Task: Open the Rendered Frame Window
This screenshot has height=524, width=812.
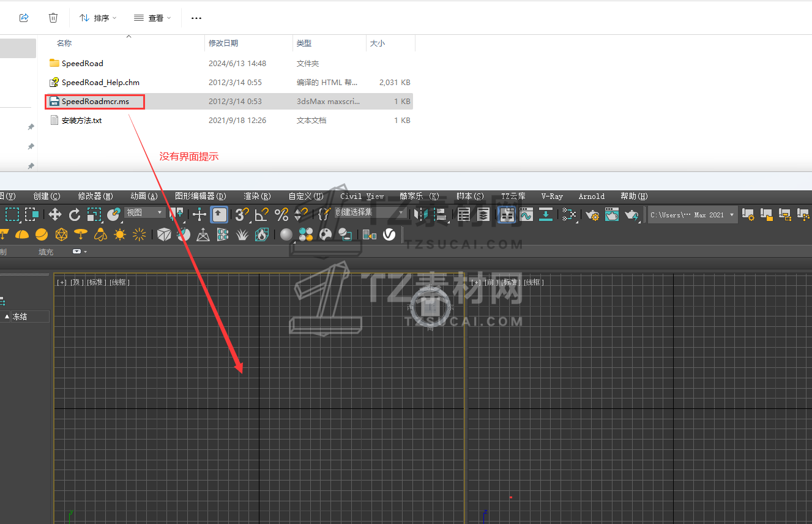Action: pos(612,214)
